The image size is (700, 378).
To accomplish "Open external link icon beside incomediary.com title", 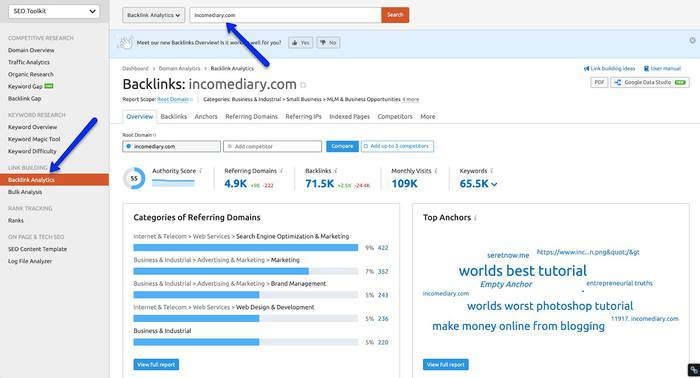I will coord(303,85).
